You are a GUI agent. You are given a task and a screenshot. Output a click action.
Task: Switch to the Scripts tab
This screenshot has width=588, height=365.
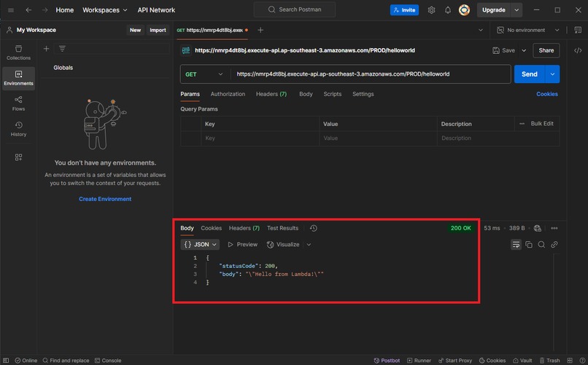tap(332, 94)
